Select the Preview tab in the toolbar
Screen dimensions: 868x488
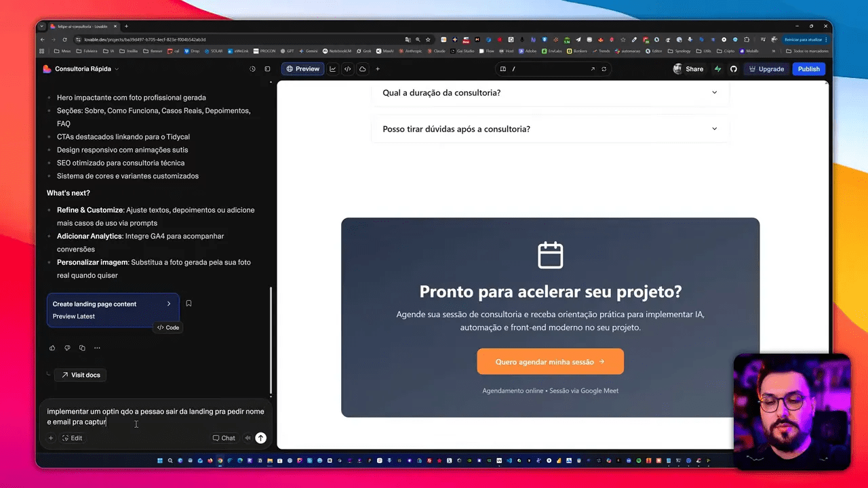[x=302, y=68]
